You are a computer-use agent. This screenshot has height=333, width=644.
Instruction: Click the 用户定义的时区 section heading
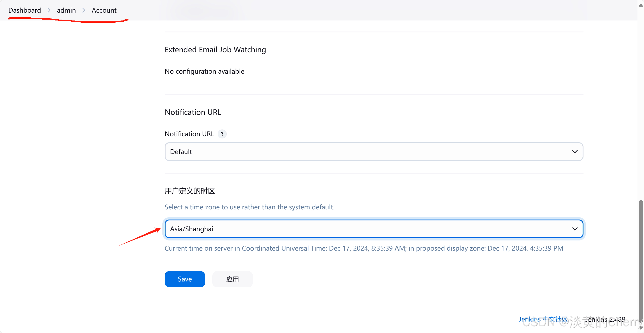189,191
